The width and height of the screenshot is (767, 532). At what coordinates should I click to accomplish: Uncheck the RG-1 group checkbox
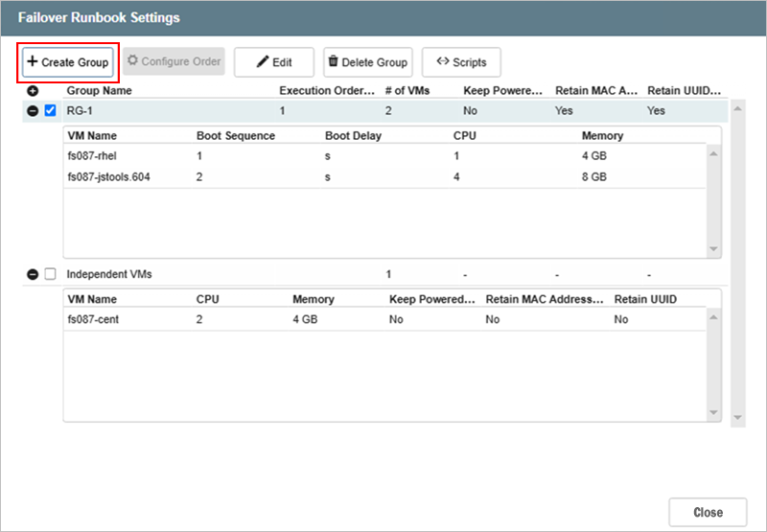pyautogui.click(x=51, y=111)
